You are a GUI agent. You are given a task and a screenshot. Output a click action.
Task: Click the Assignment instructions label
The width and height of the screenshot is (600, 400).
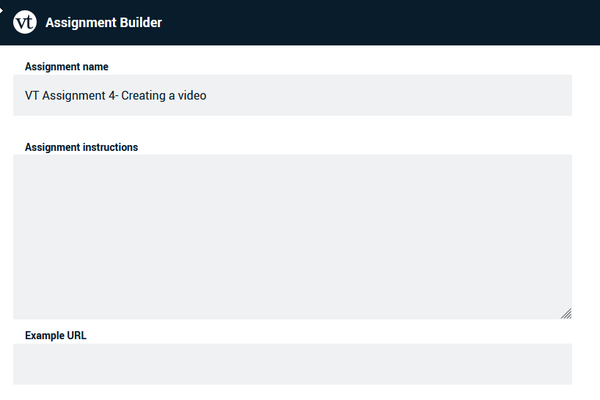point(82,147)
